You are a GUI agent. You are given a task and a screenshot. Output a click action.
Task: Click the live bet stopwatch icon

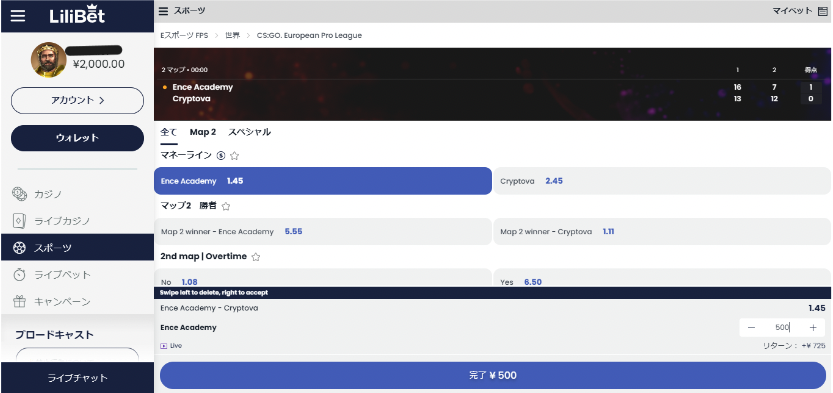[20, 275]
